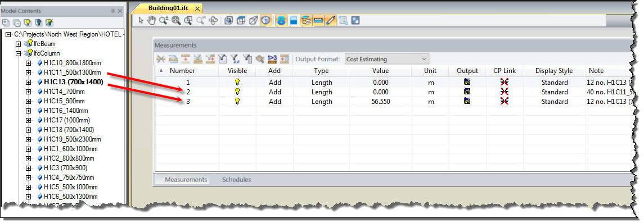This screenshot has height=223, width=644.
Task: Close the Building01.ifc tab
Action: (x=197, y=8)
